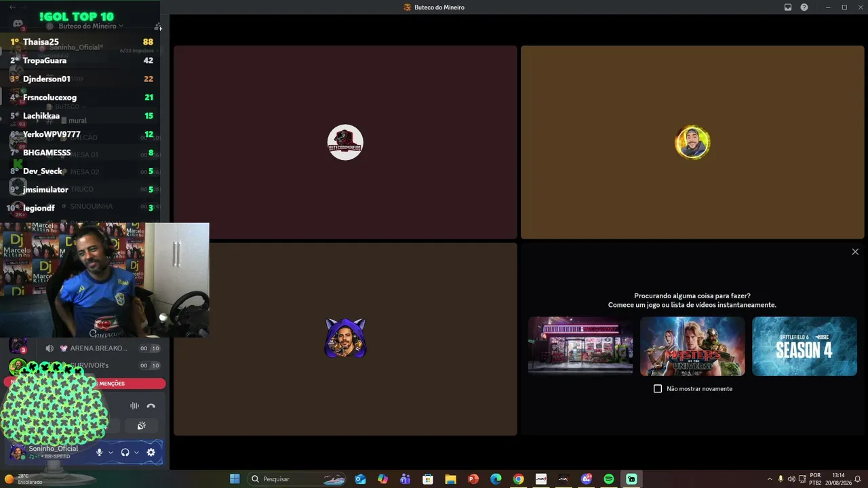
Task: Show hidden system tray icons
Action: click(770, 479)
